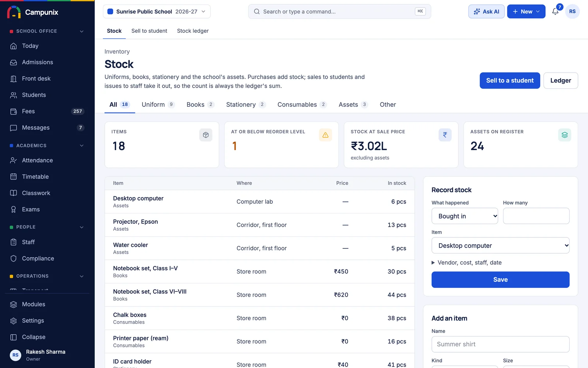Select the Desktop computer row
This screenshot has height=368, width=588.
click(259, 202)
